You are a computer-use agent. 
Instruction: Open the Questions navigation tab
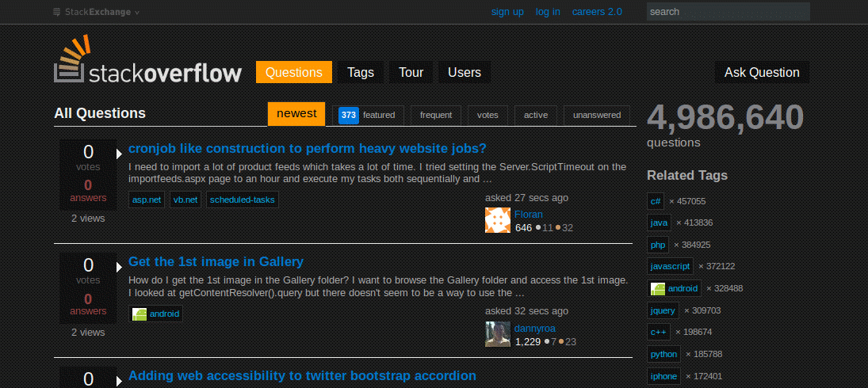[294, 72]
